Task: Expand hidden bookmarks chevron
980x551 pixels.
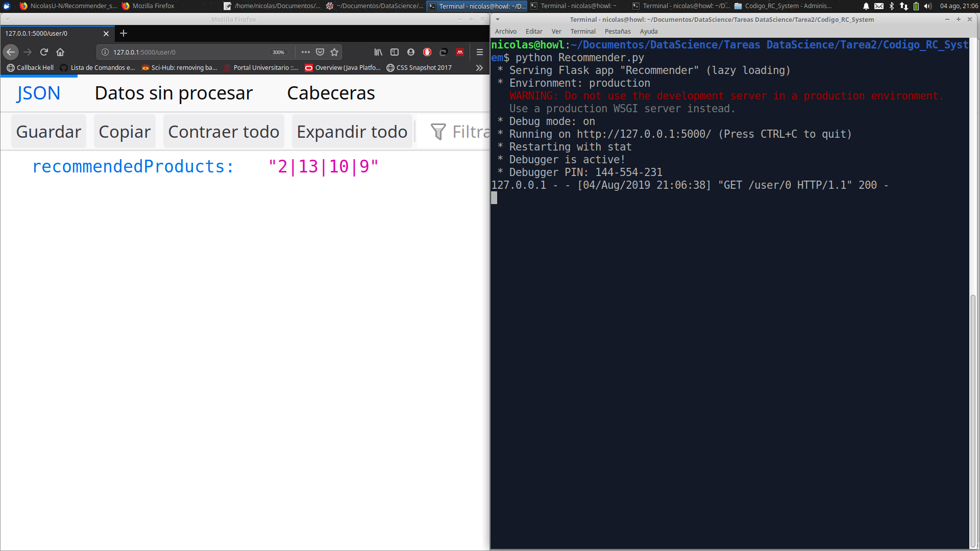Action: (x=479, y=67)
